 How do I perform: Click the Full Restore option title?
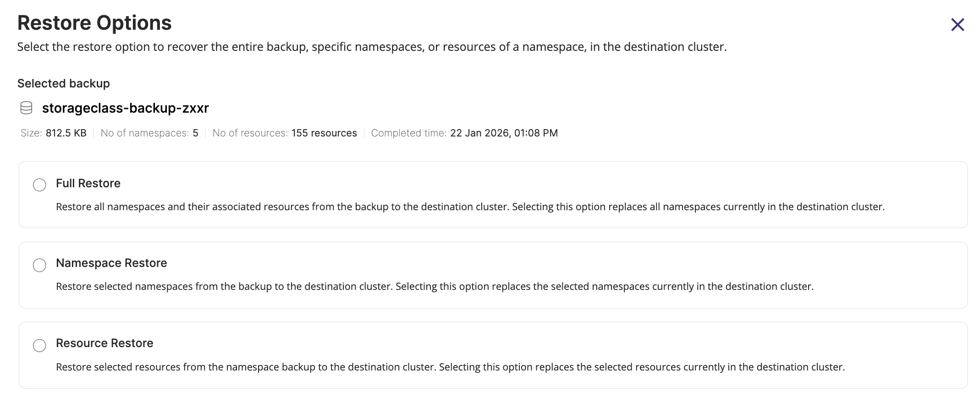tap(88, 183)
